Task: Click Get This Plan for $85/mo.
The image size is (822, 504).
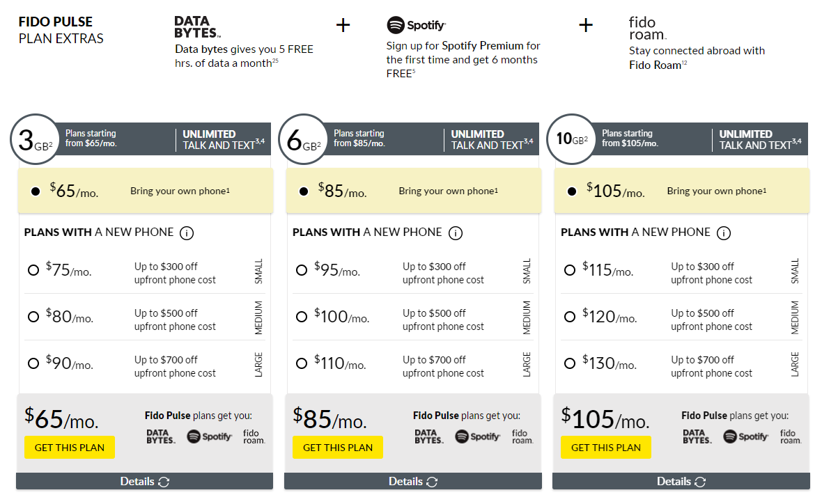Action: 338,448
